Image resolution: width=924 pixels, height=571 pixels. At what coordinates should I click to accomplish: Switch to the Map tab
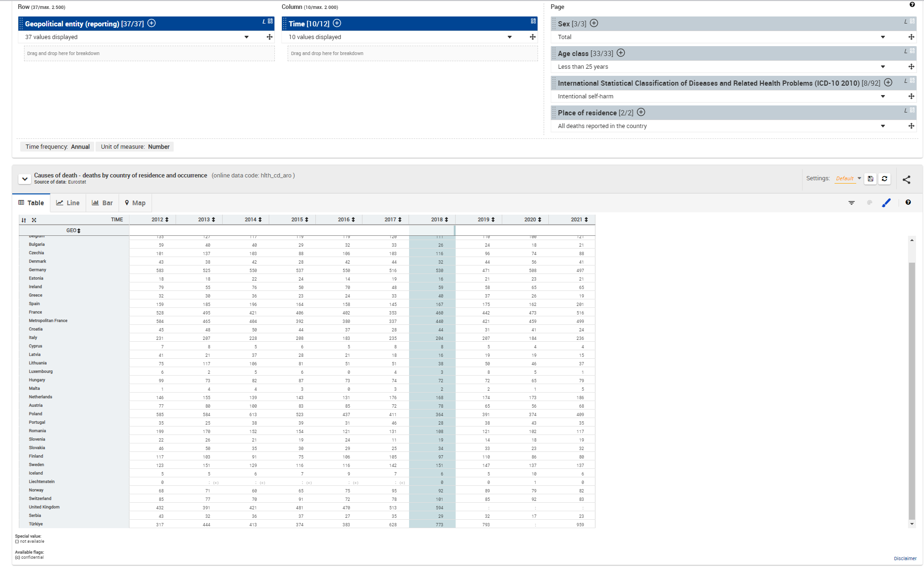[x=135, y=203]
